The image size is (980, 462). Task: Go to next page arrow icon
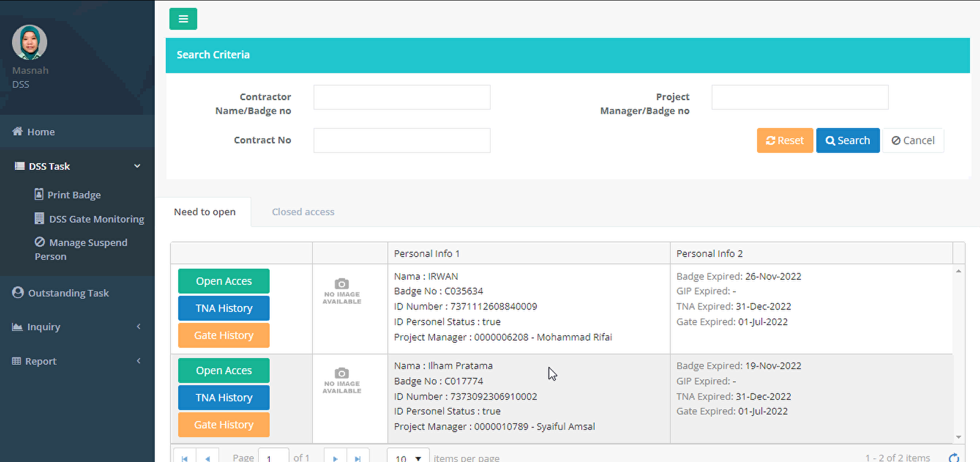[x=335, y=457]
